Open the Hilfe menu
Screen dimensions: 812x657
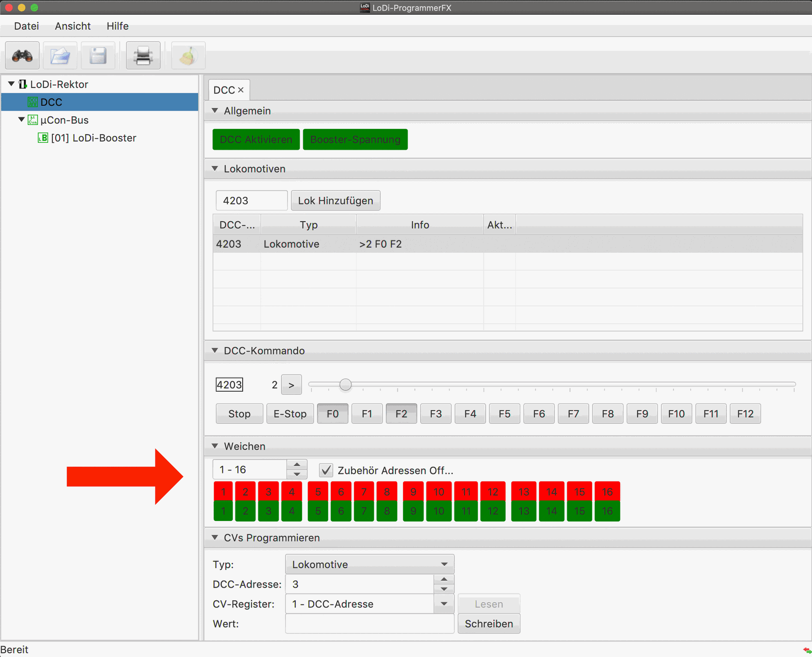117,26
